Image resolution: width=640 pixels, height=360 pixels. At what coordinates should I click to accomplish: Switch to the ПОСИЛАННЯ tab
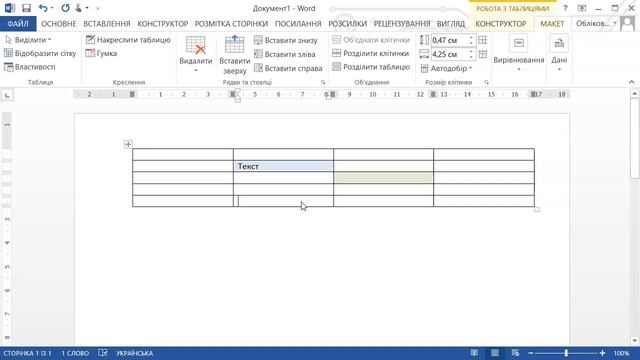tap(298, 24)
